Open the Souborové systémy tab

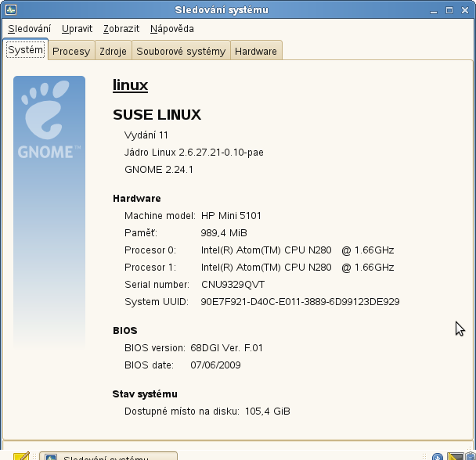click(x=181, y=52)
